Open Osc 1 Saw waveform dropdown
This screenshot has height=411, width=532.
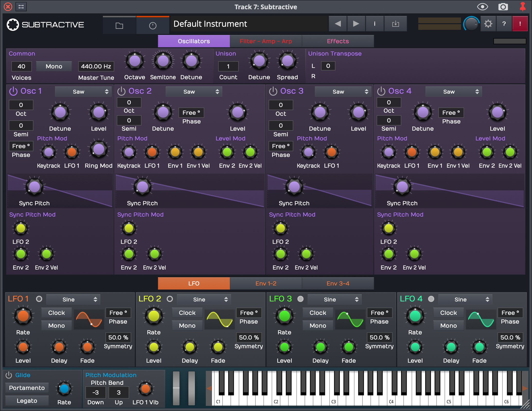click(83, 92)
